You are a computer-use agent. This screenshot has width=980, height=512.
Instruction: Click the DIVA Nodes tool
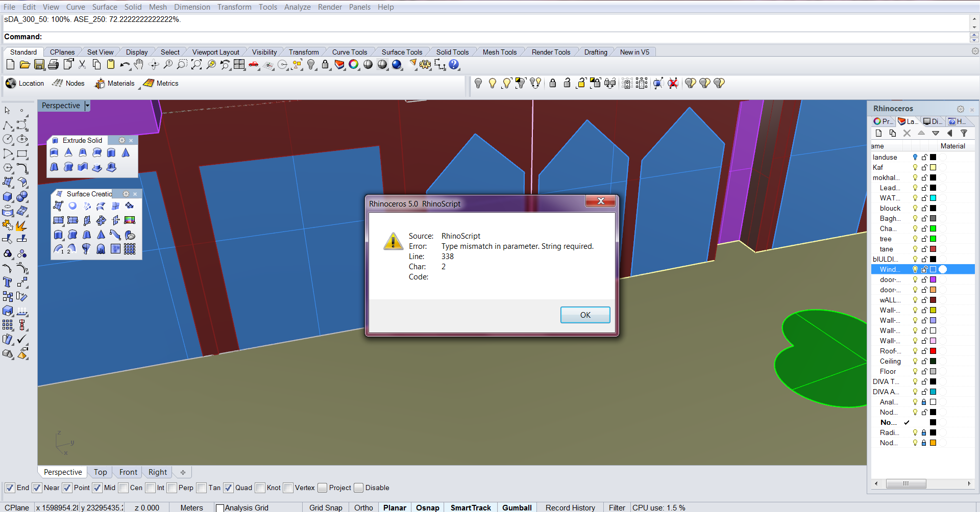point(68,83)
